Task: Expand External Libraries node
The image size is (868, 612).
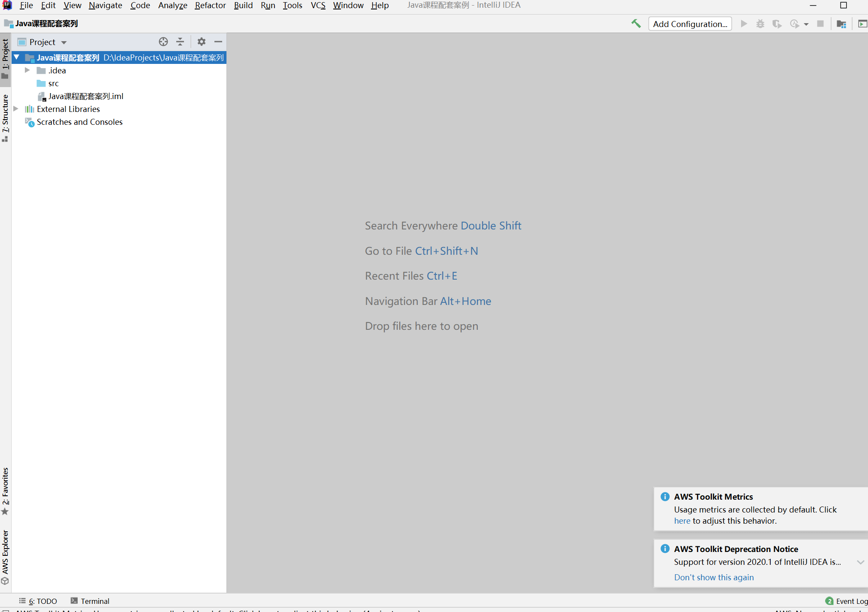Action: pos(16,109)
